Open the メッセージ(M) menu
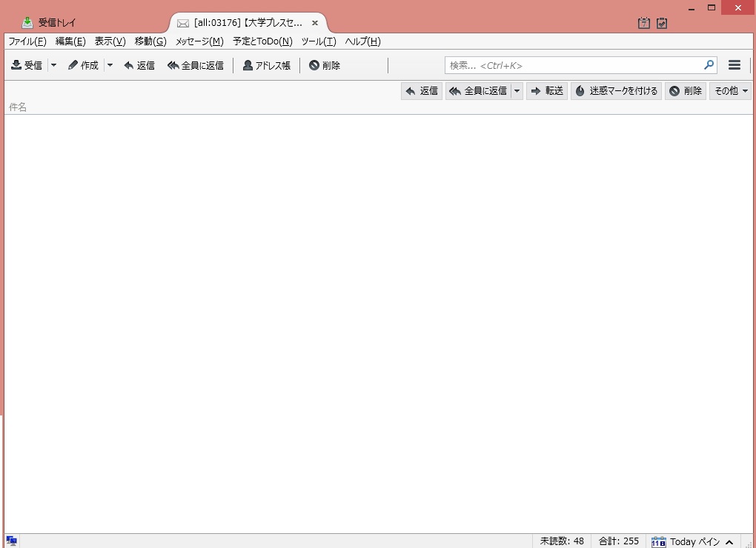The image size is (756, 548). point(199,41)
